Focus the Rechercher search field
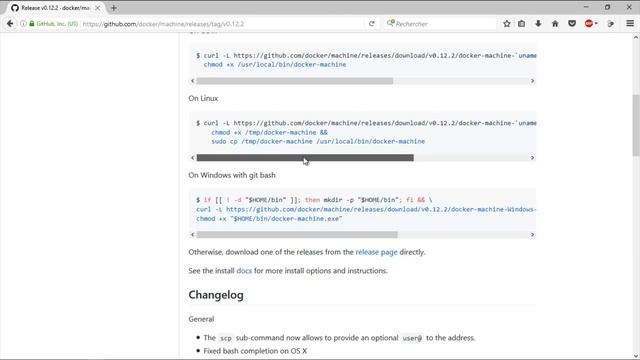The width and height of the screenshot is (640, 360). [441, 24]
